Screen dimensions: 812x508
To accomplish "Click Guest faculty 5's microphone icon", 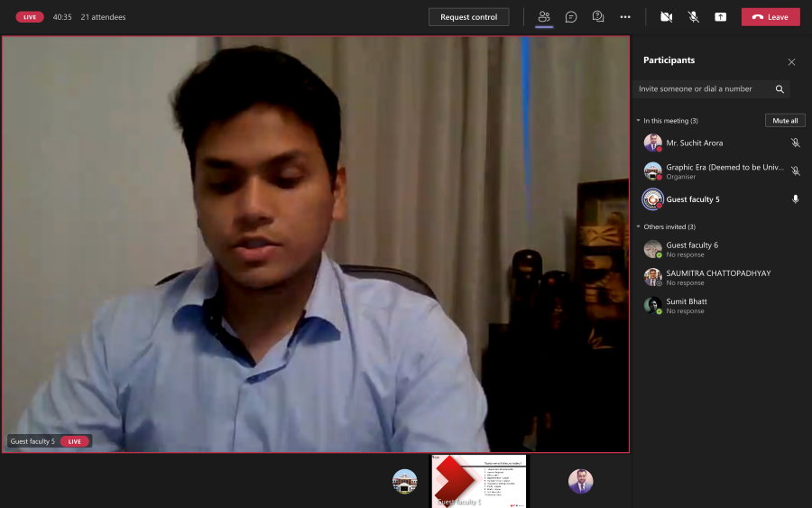I will pos(795,199).
